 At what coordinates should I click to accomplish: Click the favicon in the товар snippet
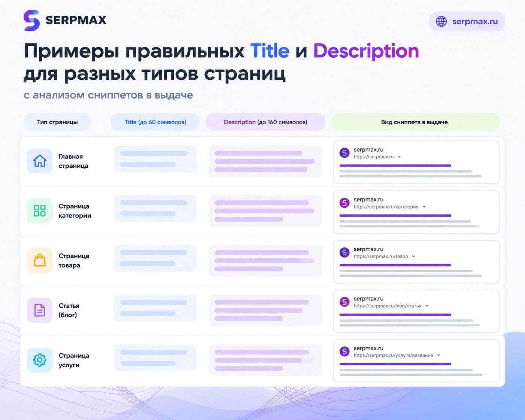click(x=345, y=252)
